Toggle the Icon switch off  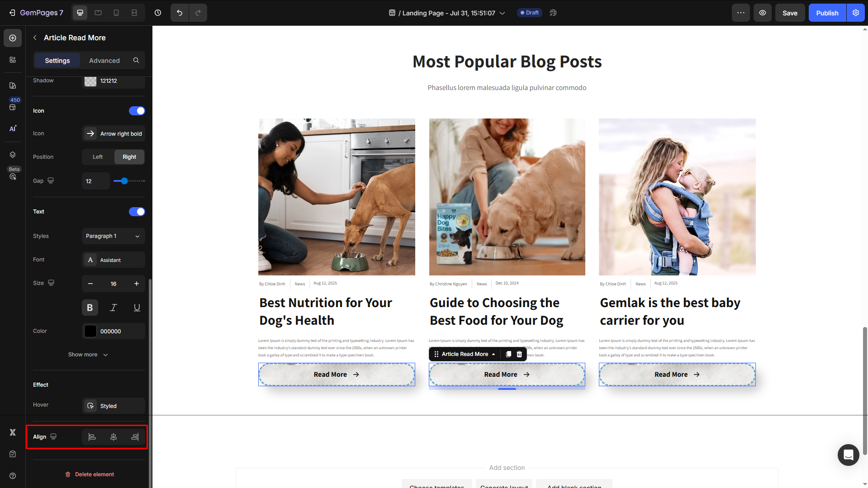(x=137, y=111)
